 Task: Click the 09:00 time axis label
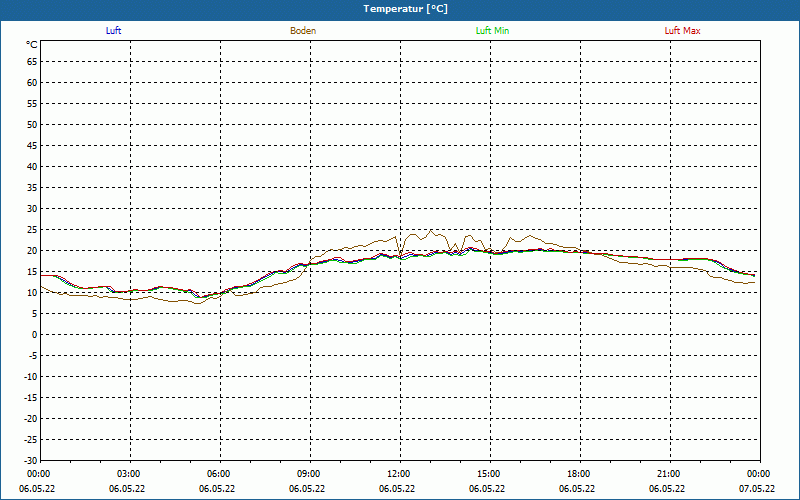click(x=310, y=474)
